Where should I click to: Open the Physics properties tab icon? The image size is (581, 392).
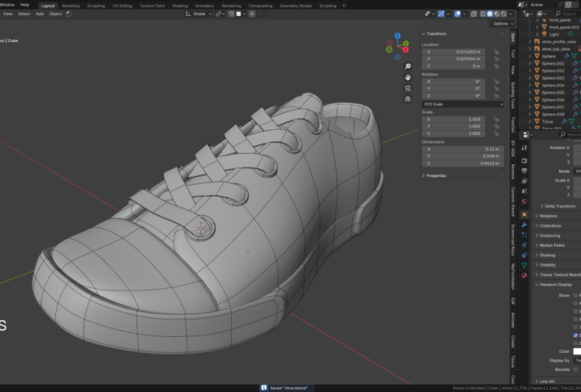click(524, 245)
